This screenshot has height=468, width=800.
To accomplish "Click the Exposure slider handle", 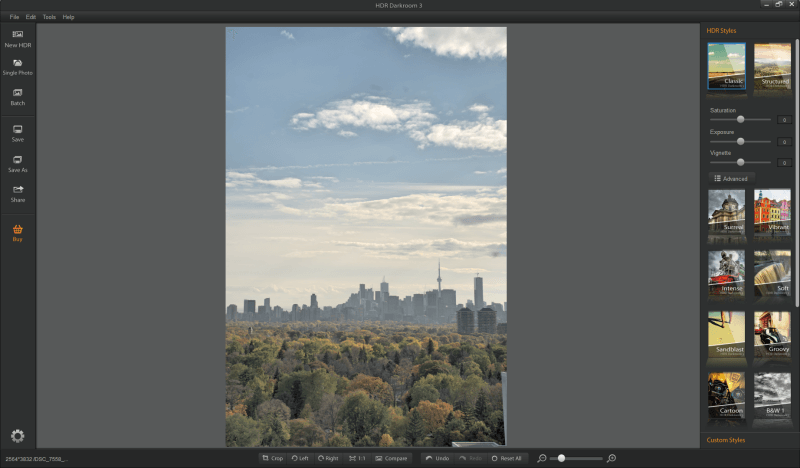I will coord(740,141).
